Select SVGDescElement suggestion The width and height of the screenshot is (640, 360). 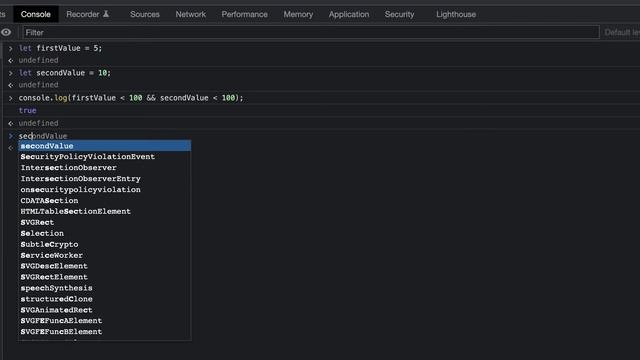[104, 266]
